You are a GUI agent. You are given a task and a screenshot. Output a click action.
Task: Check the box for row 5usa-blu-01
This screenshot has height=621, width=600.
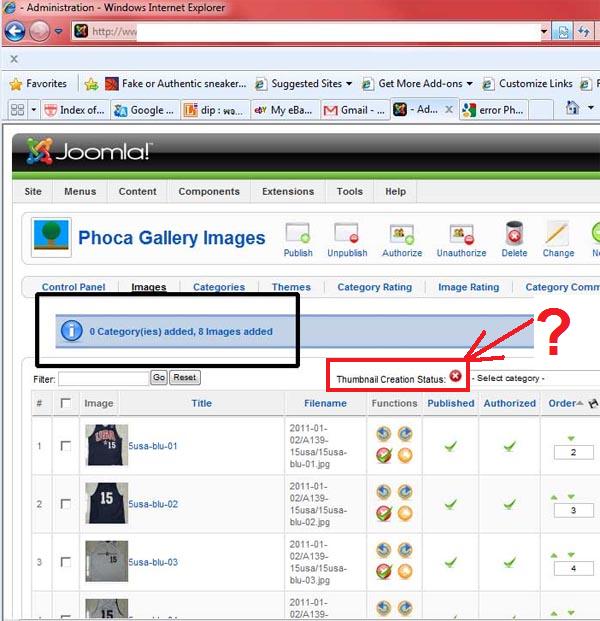point(66,446)
